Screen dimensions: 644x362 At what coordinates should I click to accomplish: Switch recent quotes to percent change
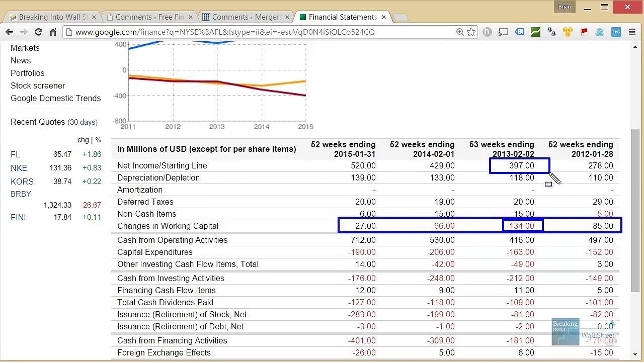coord(98,140)
